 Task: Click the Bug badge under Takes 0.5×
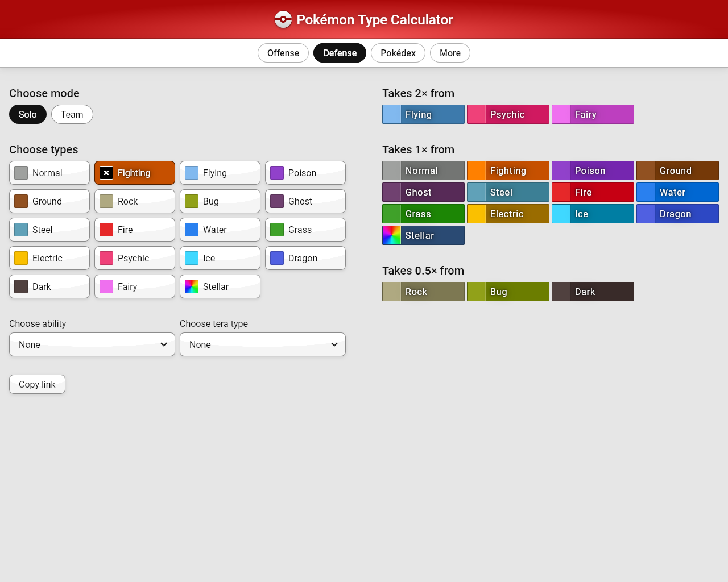click(x=508, y=292)
